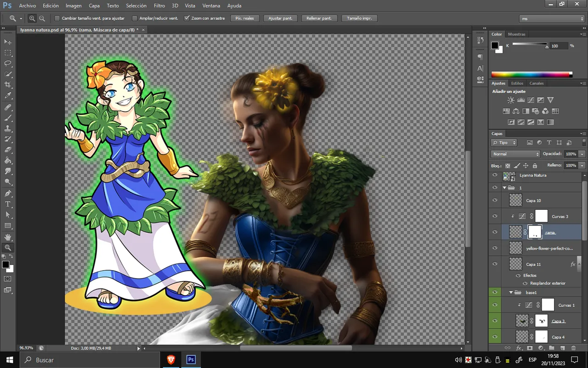This screenshot has height=368, width=588.
Task: Add a Levels adjustment
Action: [x=521, y=100]
